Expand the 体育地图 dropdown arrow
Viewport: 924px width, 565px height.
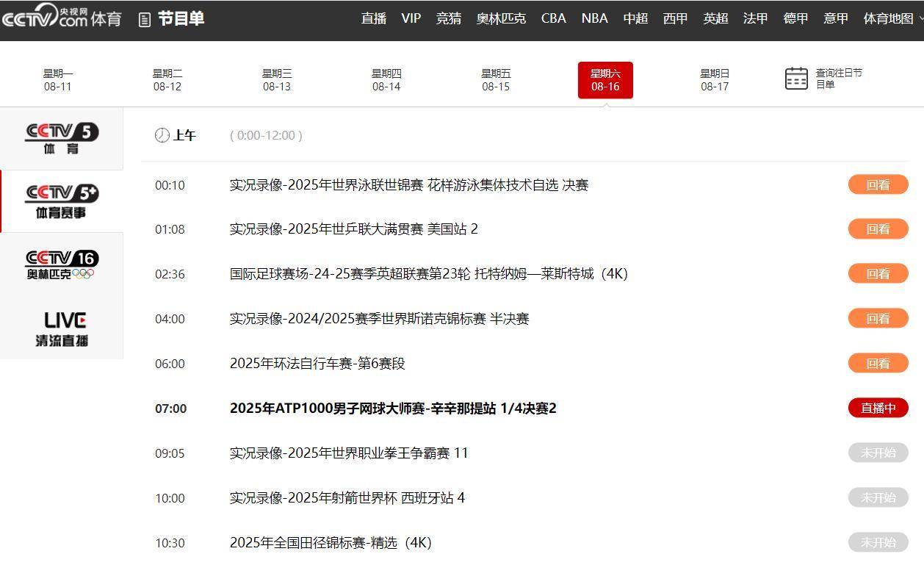[920, 19]
